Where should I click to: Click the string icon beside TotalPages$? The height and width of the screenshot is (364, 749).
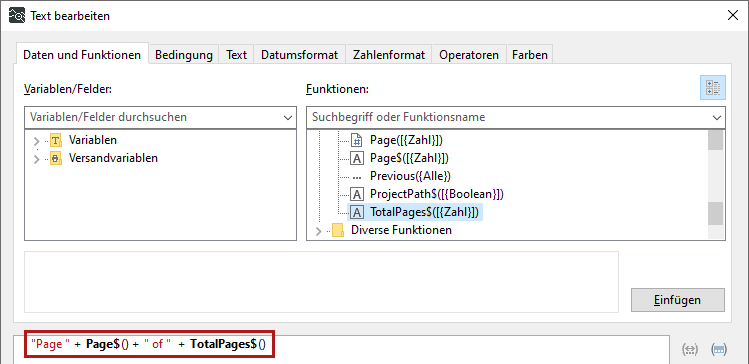(x=357, y=212)
